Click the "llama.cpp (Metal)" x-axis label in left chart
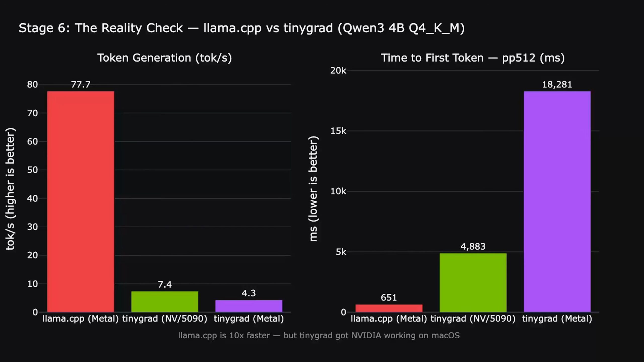Screen dimensions: 644x362 pos(80,319)
